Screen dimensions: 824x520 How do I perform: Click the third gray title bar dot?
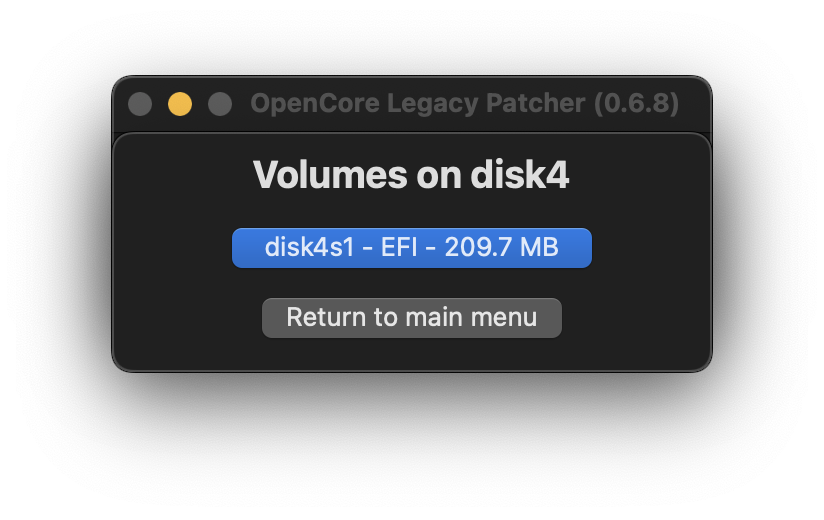click(220, 104)
